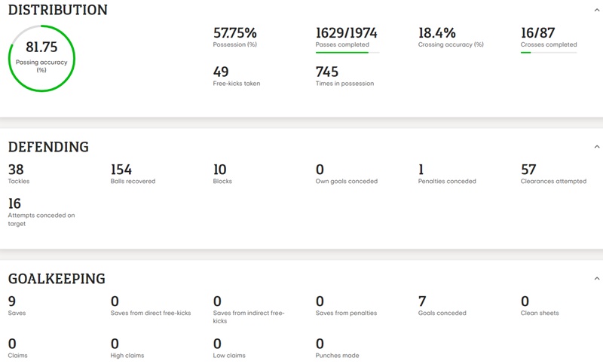The height and width of the screenshot is (364, 603).
Task: Click the Crosses completed progress bar
Action: [549, 53]
